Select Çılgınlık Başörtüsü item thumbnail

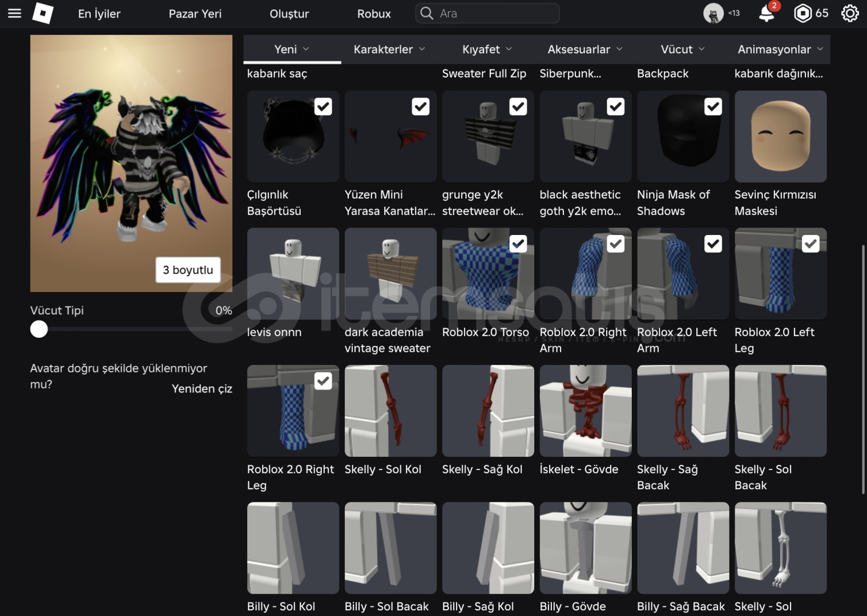point(293,136)
